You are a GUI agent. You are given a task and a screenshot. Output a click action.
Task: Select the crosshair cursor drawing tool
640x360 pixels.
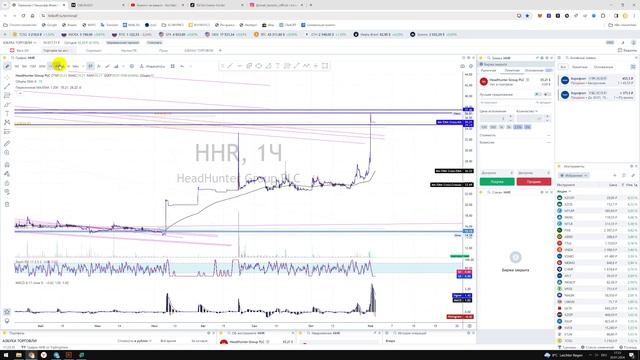pos(7,77)
